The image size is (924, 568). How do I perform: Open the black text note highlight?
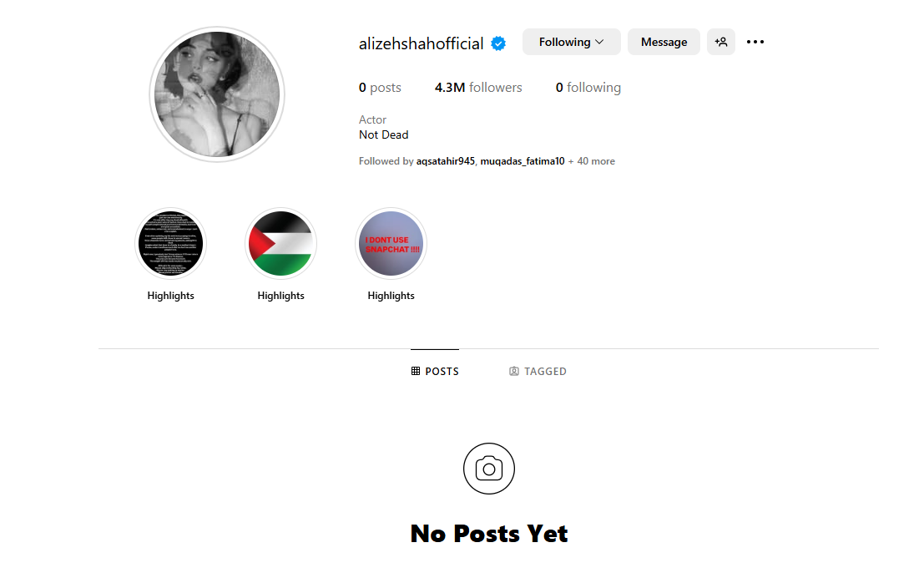pos(170,244)
